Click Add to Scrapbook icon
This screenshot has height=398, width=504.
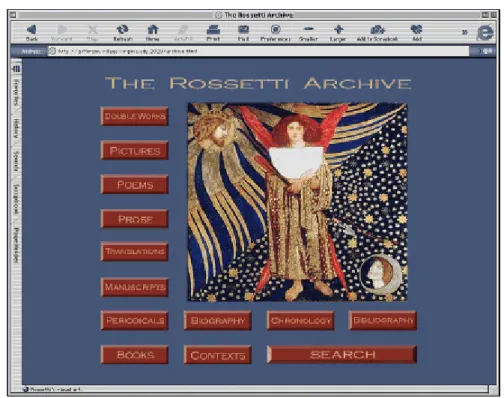pos(377,30)
